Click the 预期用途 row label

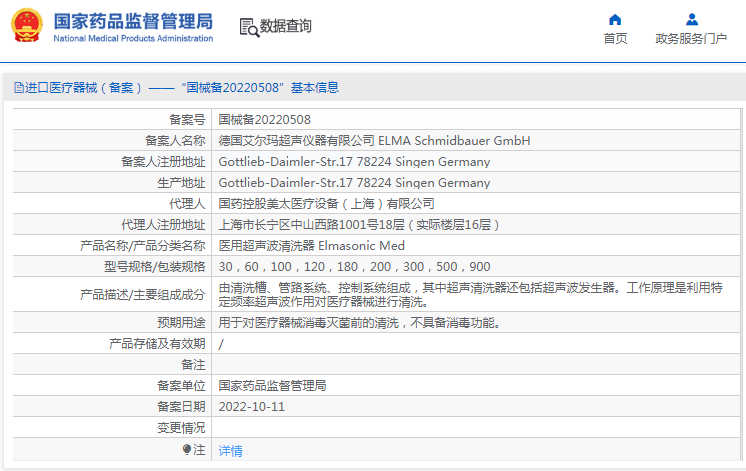[181, 323]
